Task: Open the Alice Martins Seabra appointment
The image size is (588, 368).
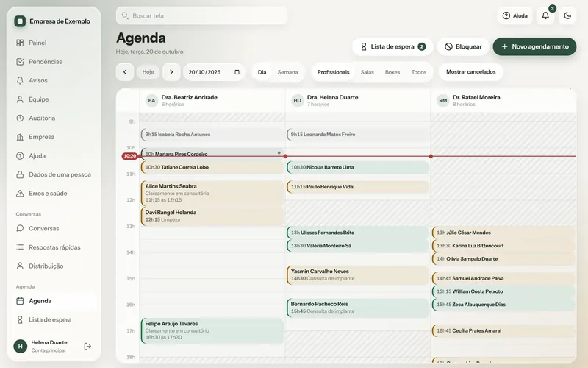Action: pyautogui.click(x=212, y=193)
